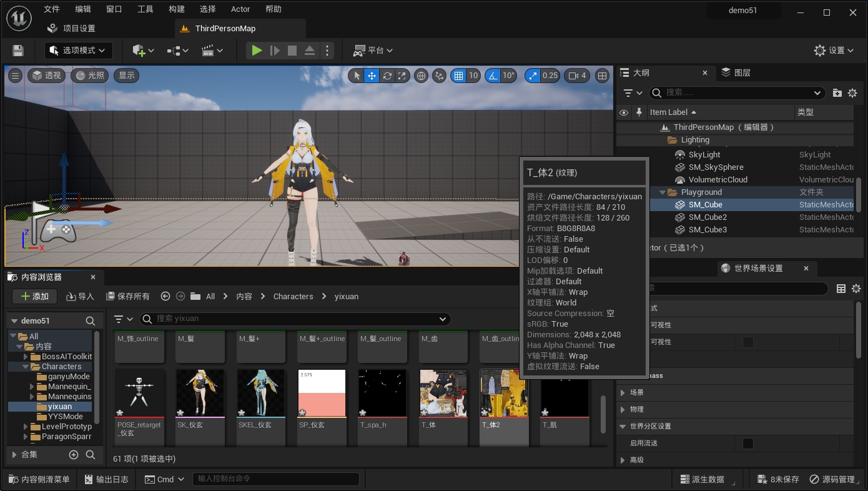
Task: Click the world coordinate system globe icon
Action: point(422,76)
